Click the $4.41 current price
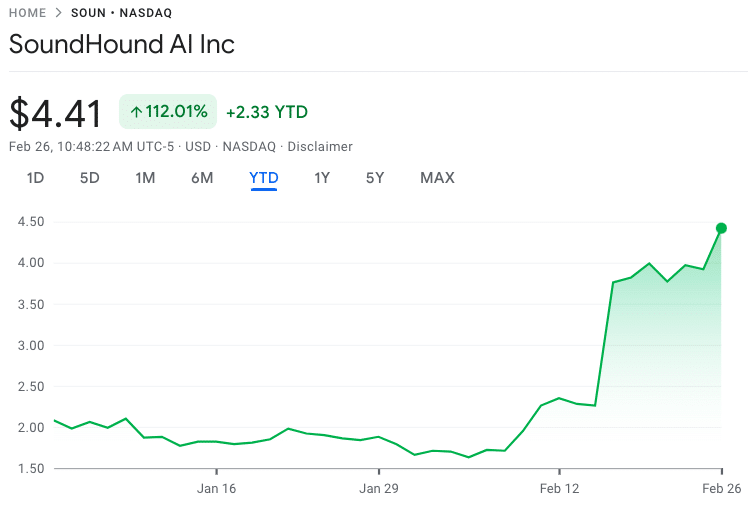The image size is (748, 505). 55,113
